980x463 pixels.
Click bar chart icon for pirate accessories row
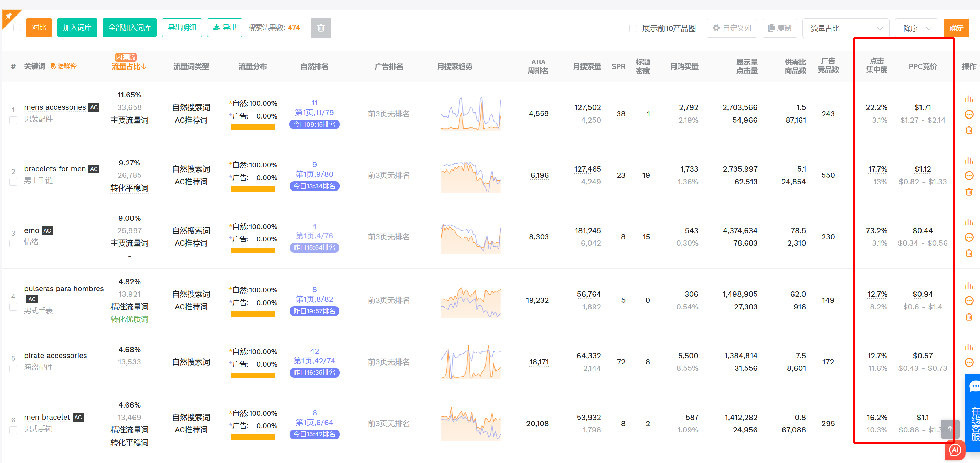pyautogui.click(x=969, y=347)
